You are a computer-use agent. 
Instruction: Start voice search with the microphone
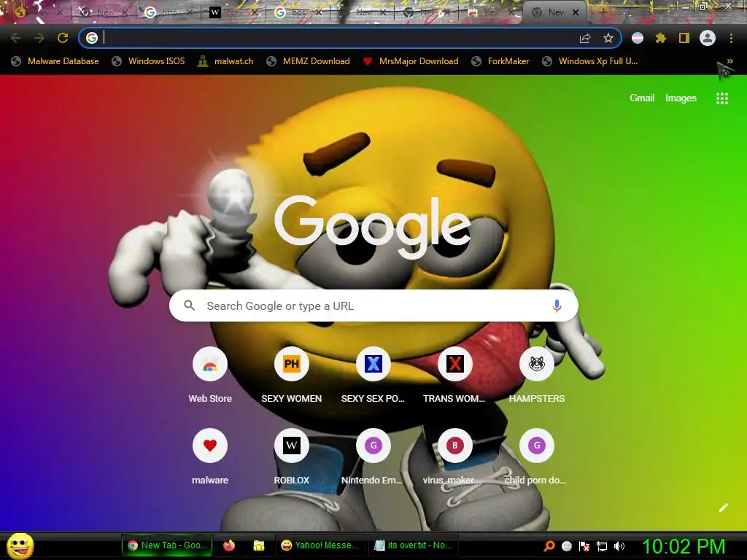coord(557,306)
